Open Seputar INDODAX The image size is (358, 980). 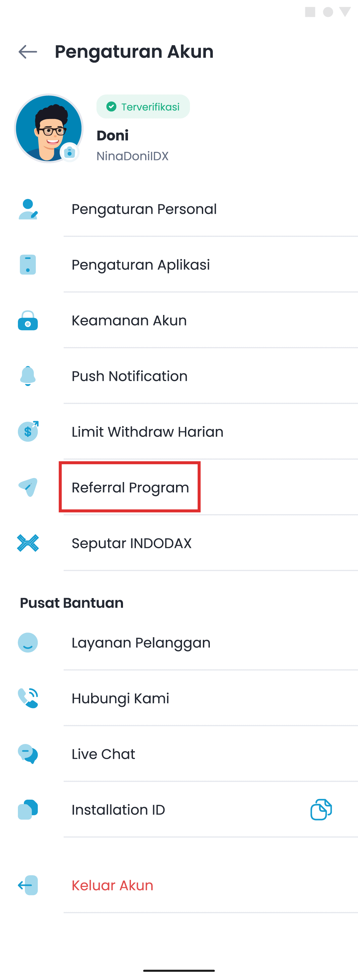pos(131,543)
